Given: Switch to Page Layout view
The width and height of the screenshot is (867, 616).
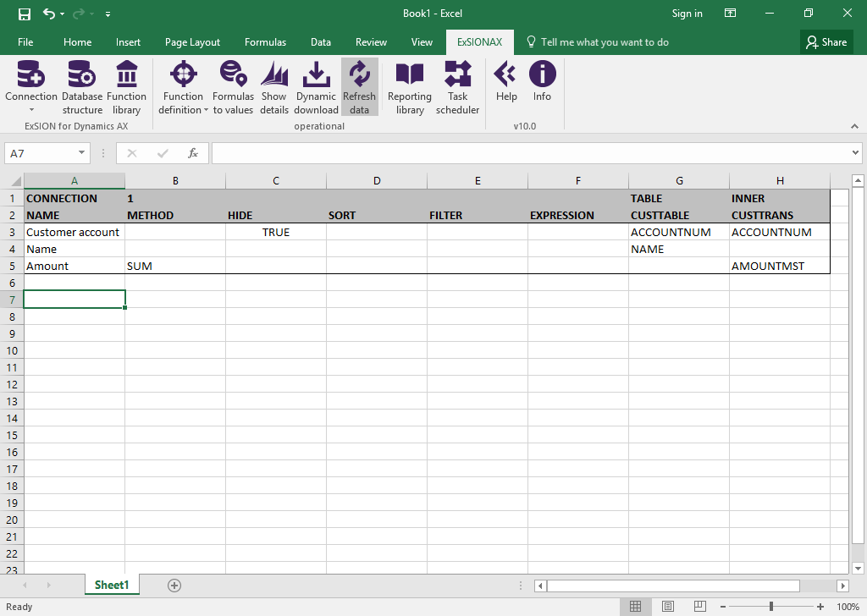Looking at the screenshot, I should 668,607.
